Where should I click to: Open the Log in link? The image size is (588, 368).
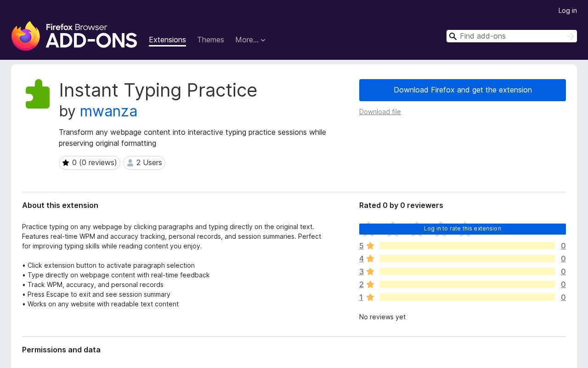pos(567,11)
